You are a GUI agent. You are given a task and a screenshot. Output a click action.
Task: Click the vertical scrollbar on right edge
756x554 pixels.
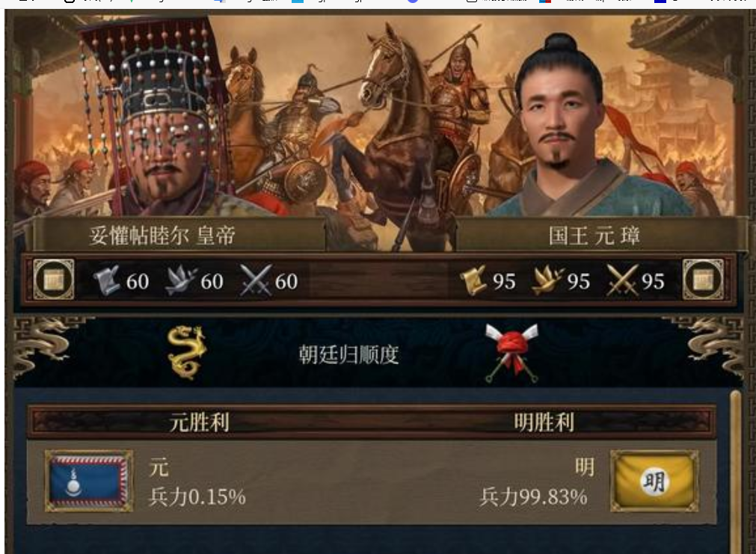coord(735,472)
